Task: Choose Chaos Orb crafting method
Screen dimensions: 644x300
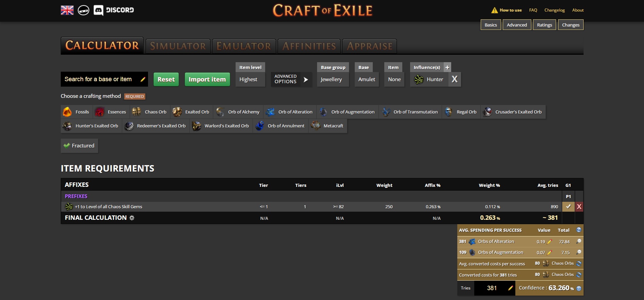Action: coord(150,112)
